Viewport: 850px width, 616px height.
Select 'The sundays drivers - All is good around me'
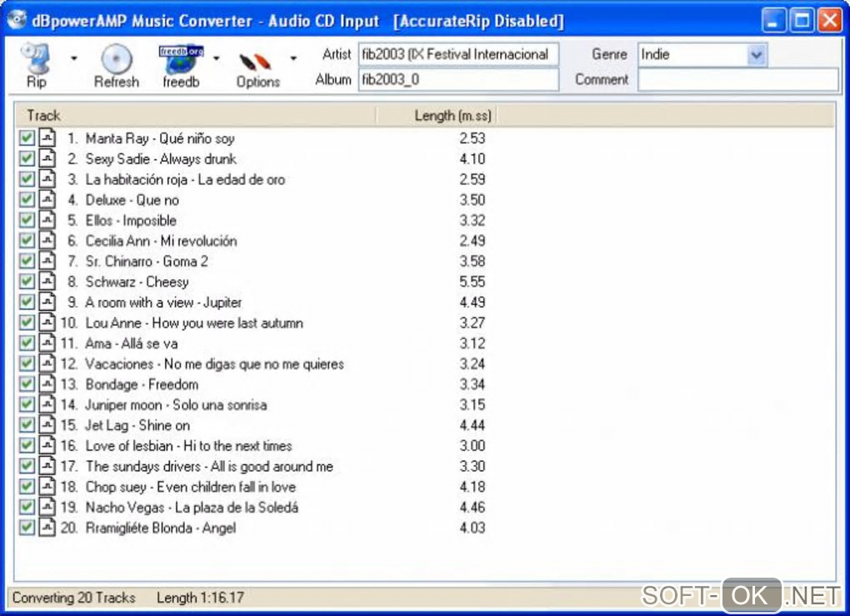(x=209, y=466)
